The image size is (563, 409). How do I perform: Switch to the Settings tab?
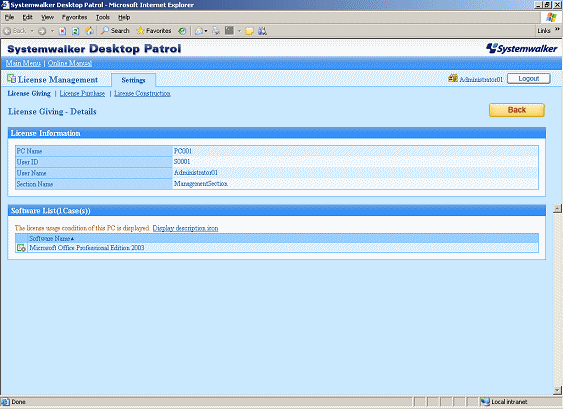point(133,80)
